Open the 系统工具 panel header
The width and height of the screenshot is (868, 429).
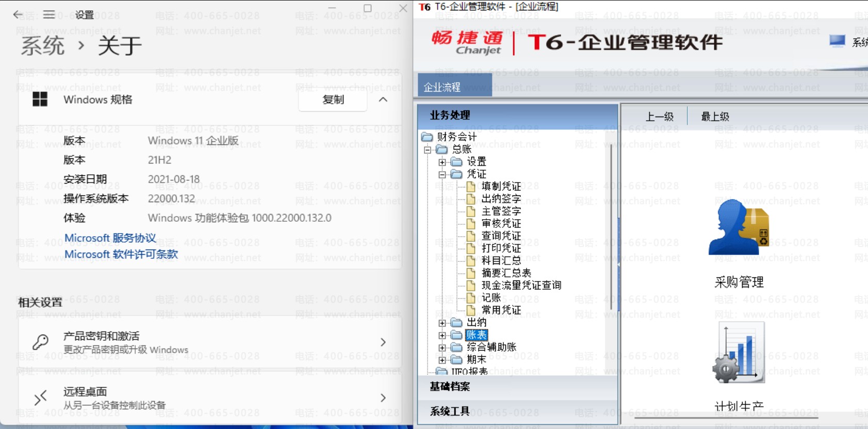[518, 411]
